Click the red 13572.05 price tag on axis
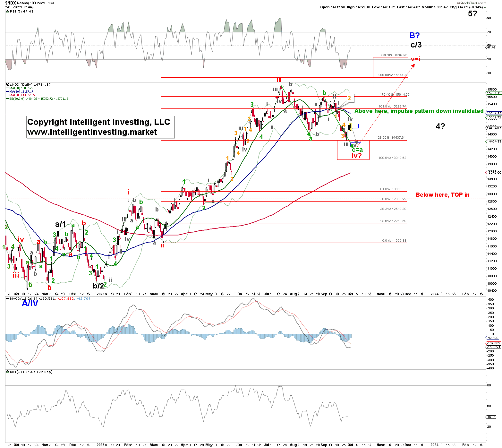Image resolution: width=502 pixels, height=448 pixels. click(x=494, y=172)
